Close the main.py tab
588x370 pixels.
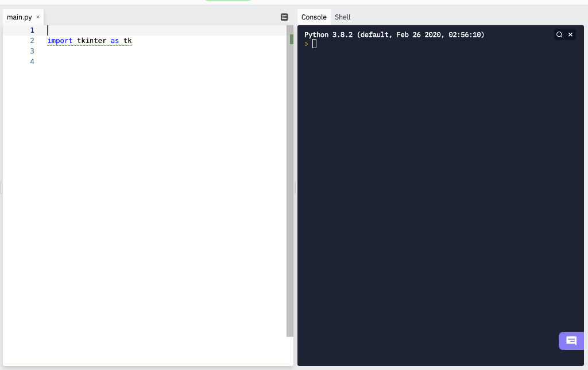(37, 17)
